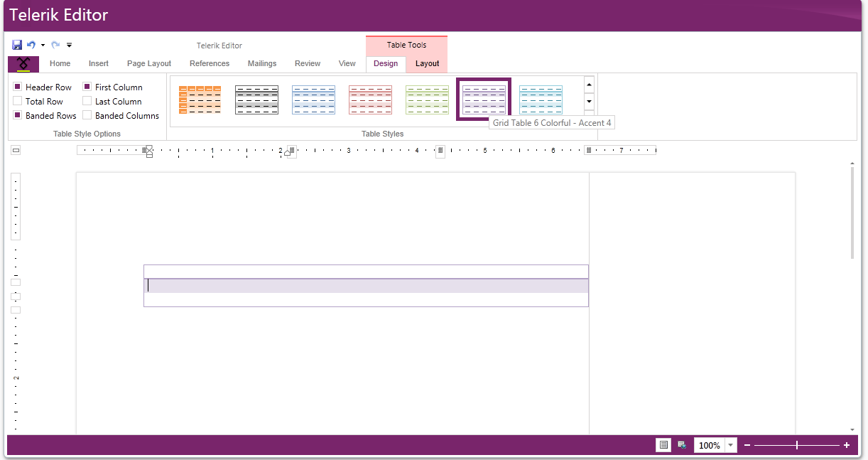Open the References ribbon tab
Image resolution: width=868 pixels, height=460 pixels.
[210, 63]
